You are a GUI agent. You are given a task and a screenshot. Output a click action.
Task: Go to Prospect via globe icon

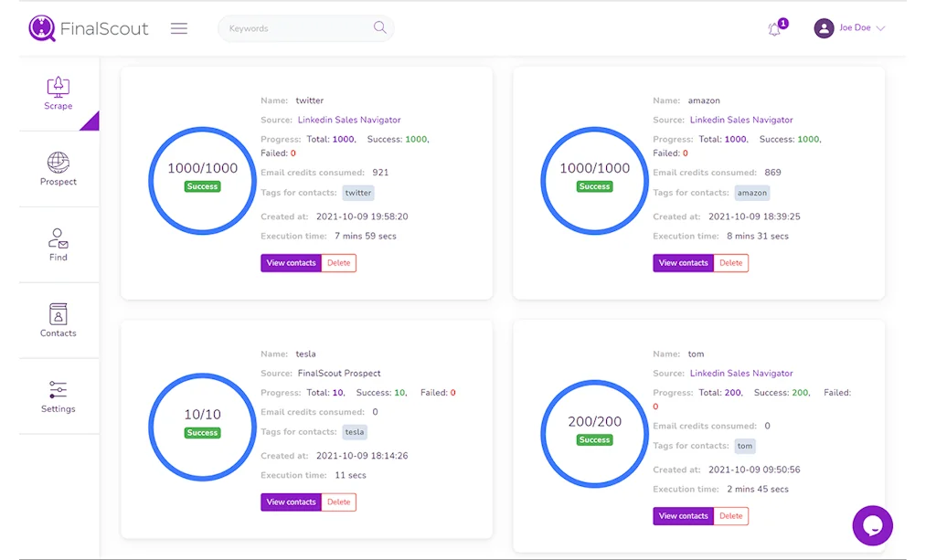point(58,169)
